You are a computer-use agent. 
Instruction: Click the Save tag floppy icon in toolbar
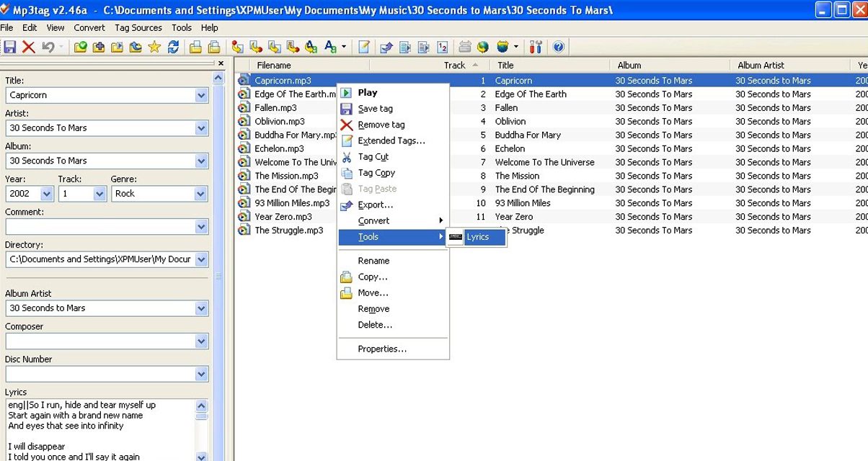(x=10, y=47)
